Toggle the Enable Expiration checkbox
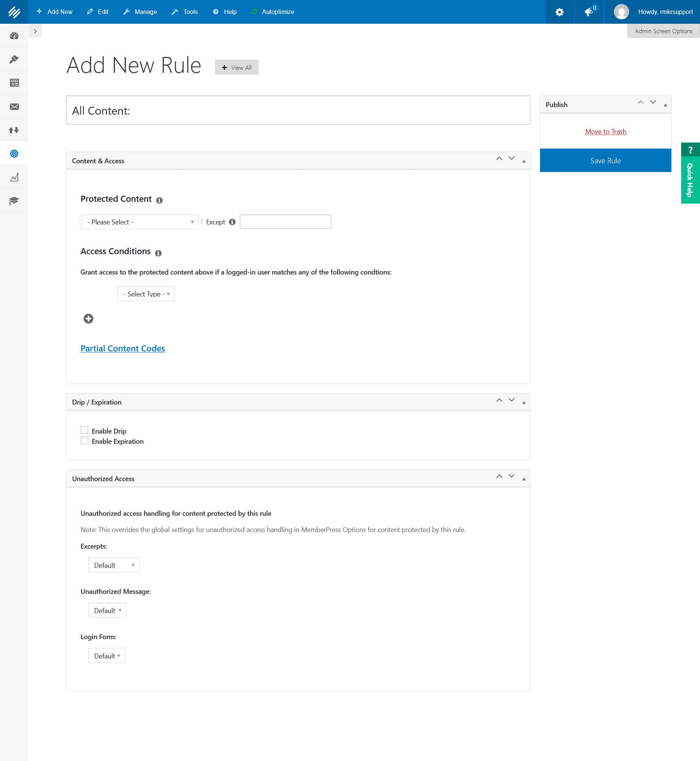 pos(84,440)
